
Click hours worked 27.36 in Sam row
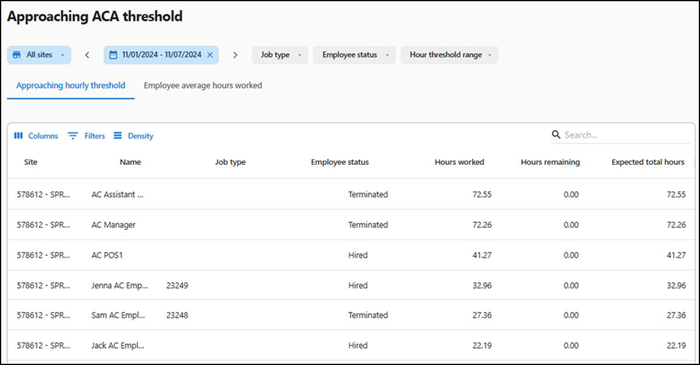click(482, 315)
